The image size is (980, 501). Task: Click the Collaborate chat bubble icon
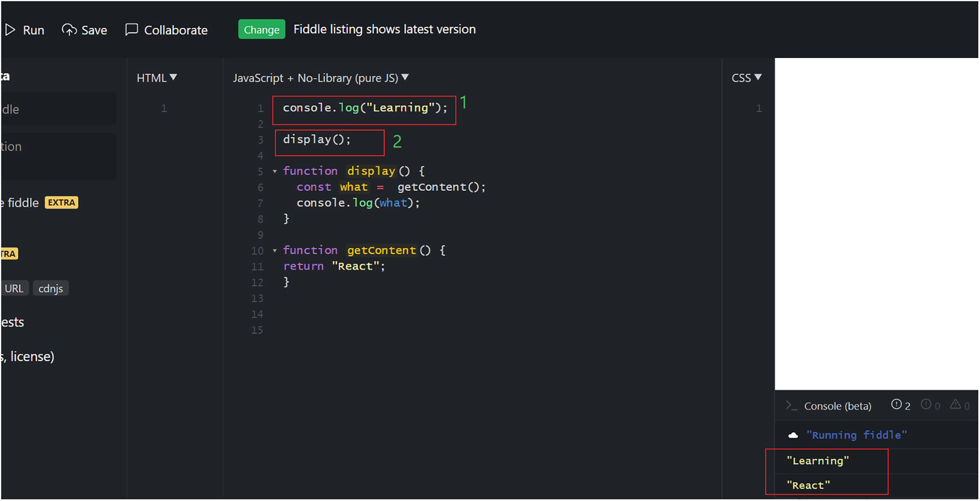132,29
